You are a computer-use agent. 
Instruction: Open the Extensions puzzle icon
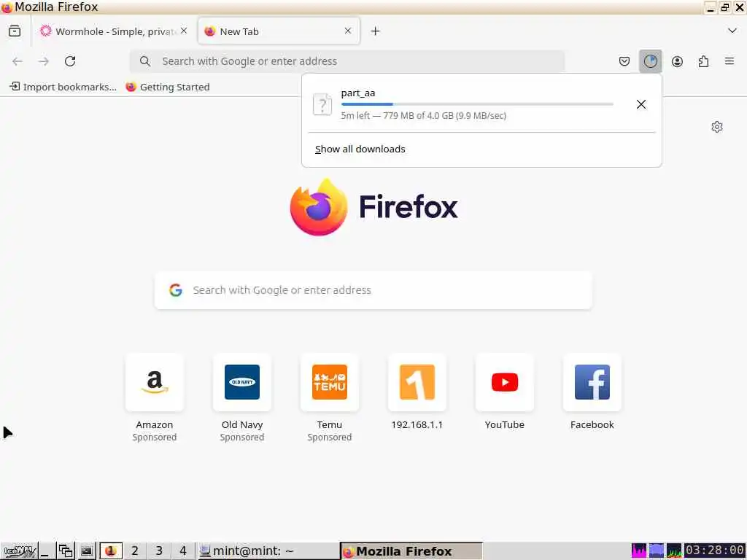pos(703,61)
